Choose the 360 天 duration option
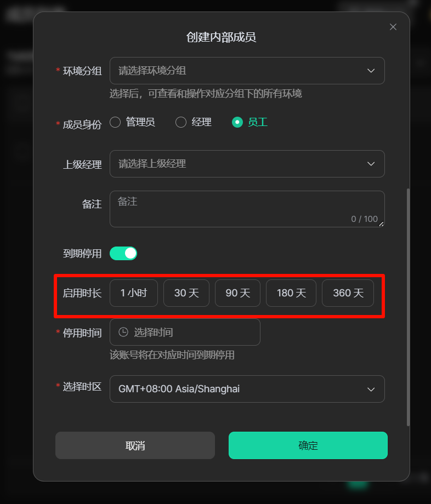The height and width of the screenshot is (504, 431). pyautogui.click(x=348, y=293)
